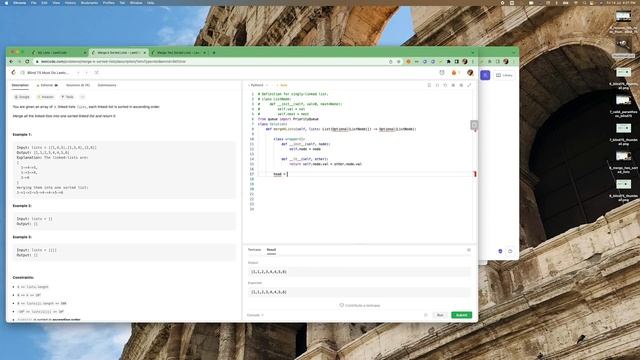Reset code to default with the reset icon
640x360 pixels.
(445, 85)
